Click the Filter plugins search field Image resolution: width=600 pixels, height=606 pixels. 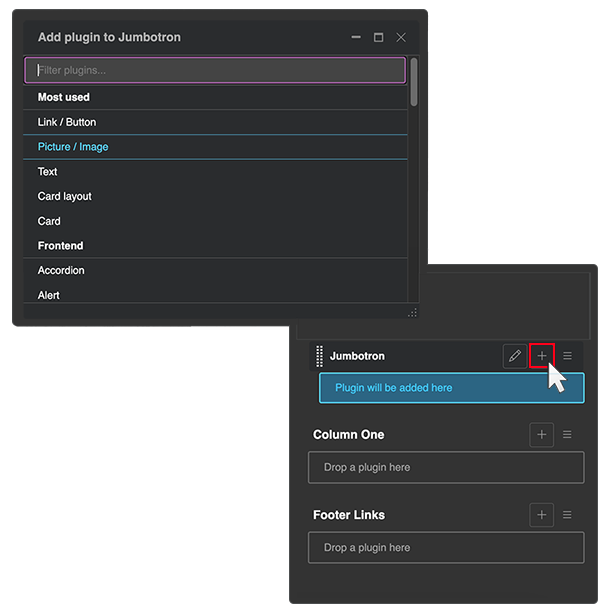(x=215, y=70)
